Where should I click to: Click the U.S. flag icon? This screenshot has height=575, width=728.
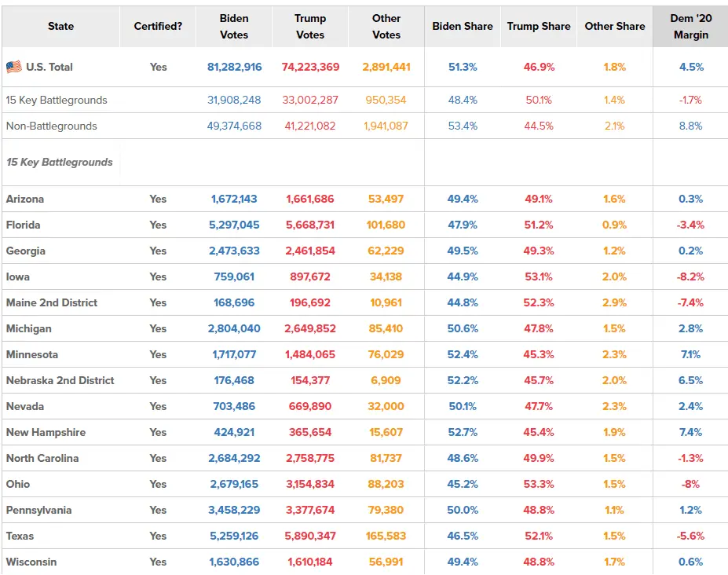tap(14, 67)
